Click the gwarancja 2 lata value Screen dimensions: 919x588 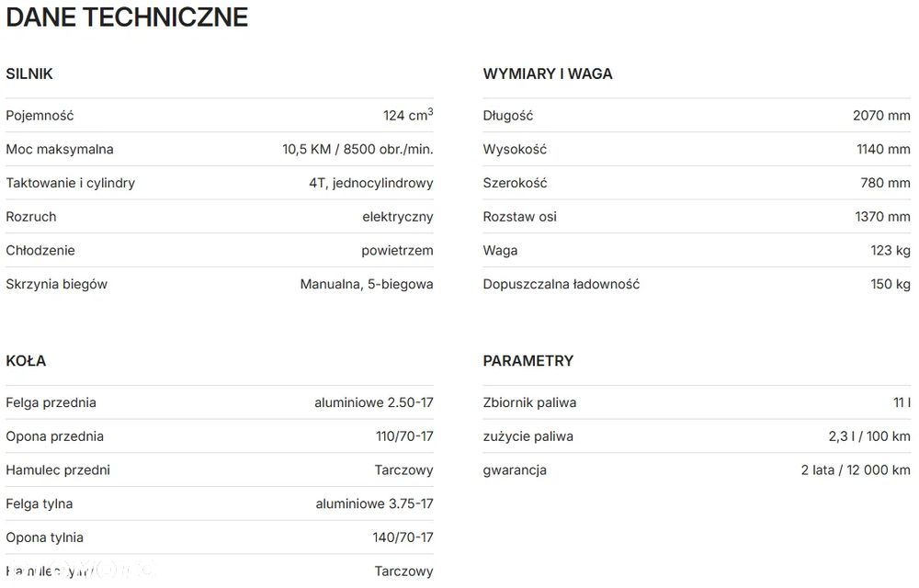click(855, 469)
